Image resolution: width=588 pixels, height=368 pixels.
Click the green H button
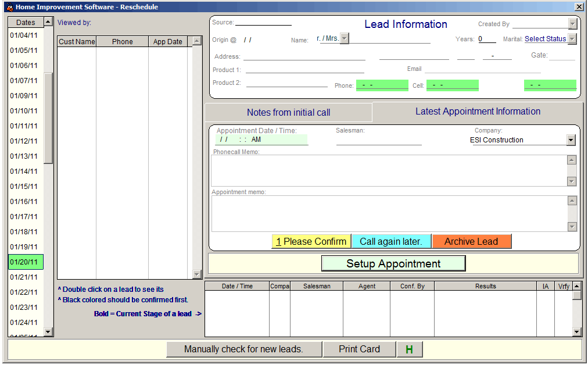click(410, 349)
